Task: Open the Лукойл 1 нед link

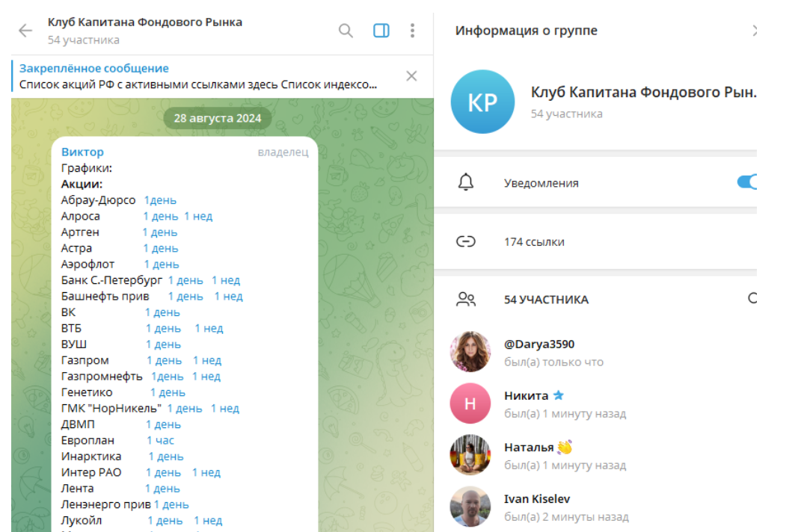Action: (x=208, y=521)
